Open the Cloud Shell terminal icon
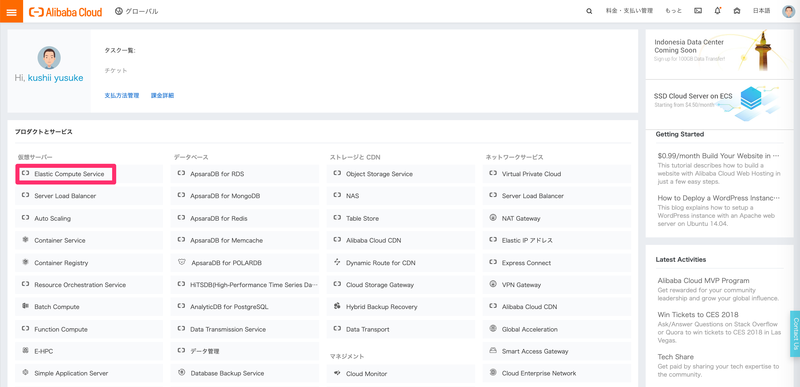 tap(698, 11)
